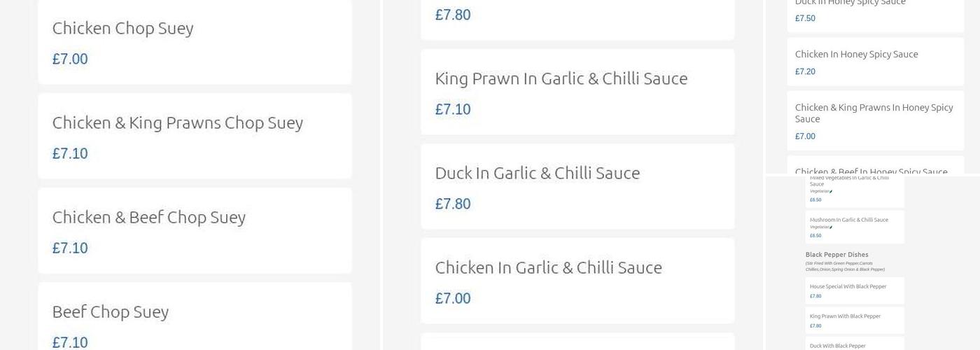Click the Black Pepper Dishes section heading
Viewport: 980px width, 350px height.
click(836, 255)
